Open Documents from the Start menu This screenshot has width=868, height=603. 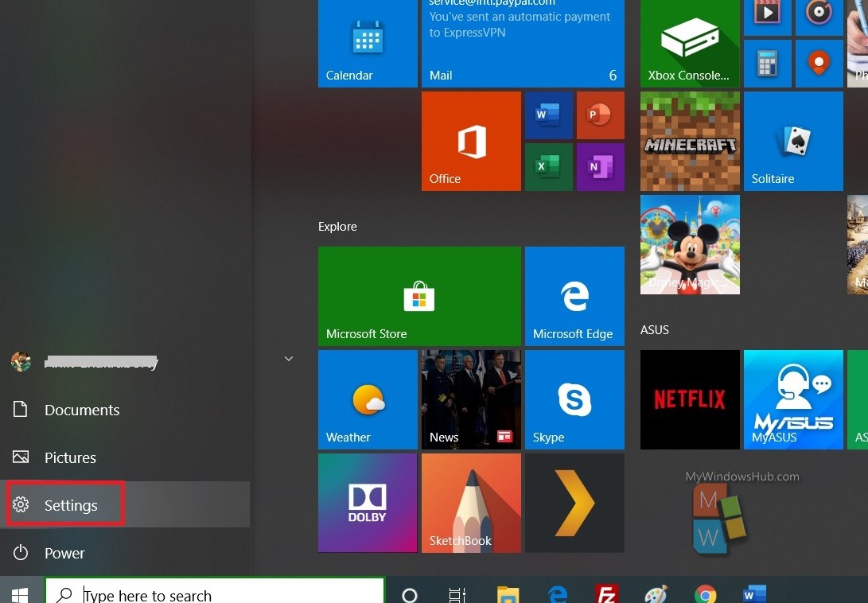tap(125, 410)
